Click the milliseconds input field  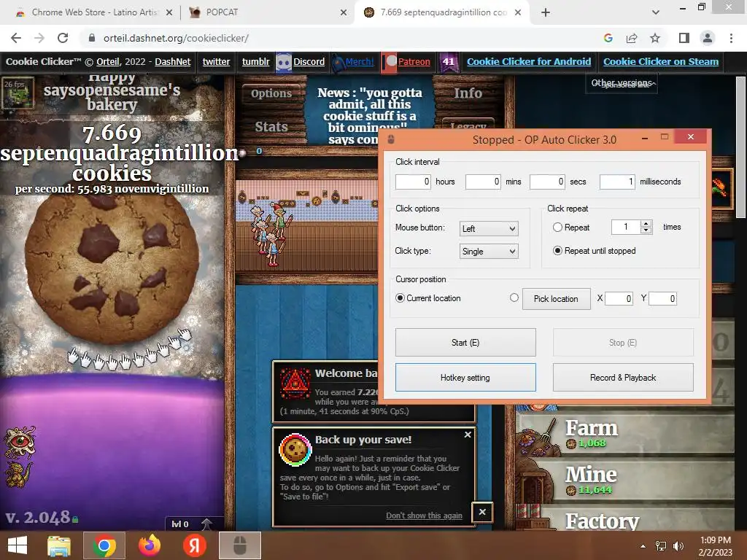(617, 182)
